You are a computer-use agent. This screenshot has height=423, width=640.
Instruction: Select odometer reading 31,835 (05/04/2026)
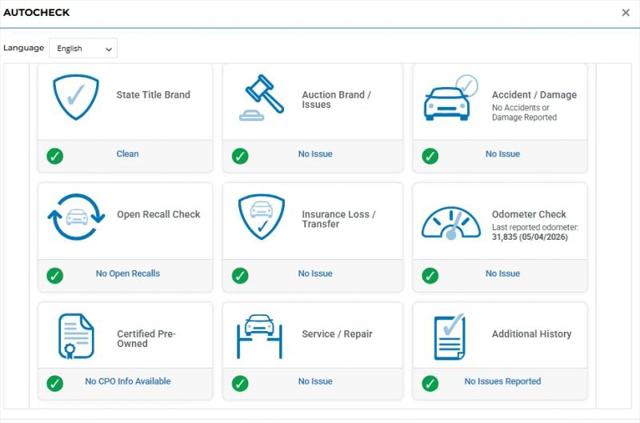[530, 237]
